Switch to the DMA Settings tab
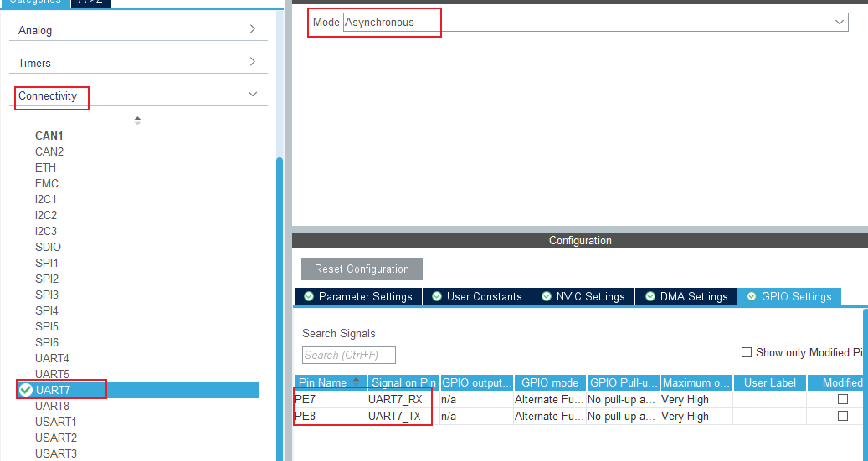868x461 pixels. click(686, 297)
